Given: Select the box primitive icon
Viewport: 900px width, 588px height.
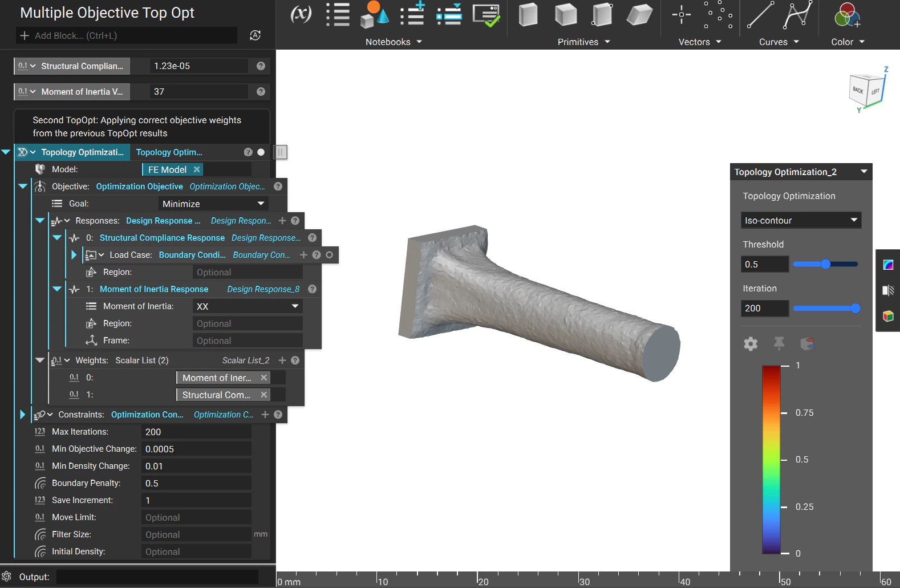Looking at the screenshot, I should 528,15.
